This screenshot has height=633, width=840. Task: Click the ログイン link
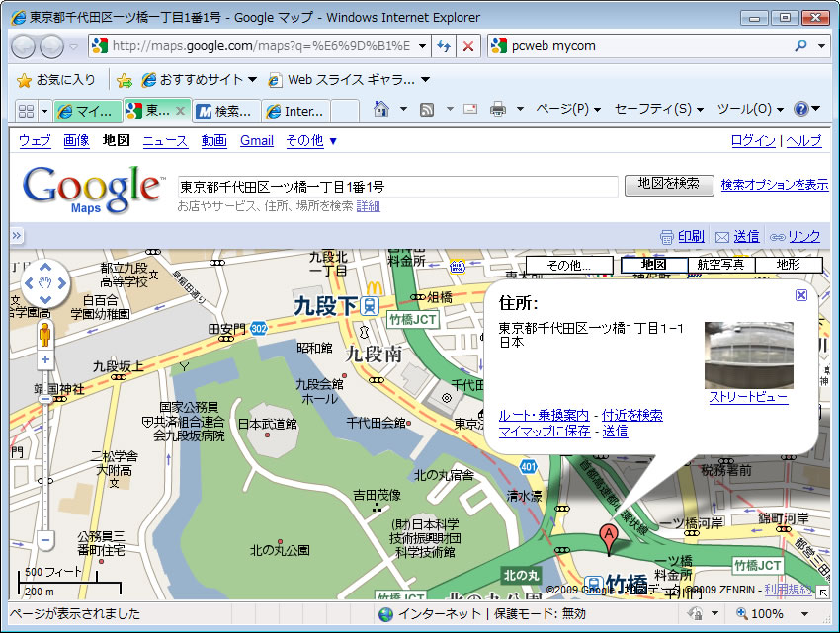point(753,141)
